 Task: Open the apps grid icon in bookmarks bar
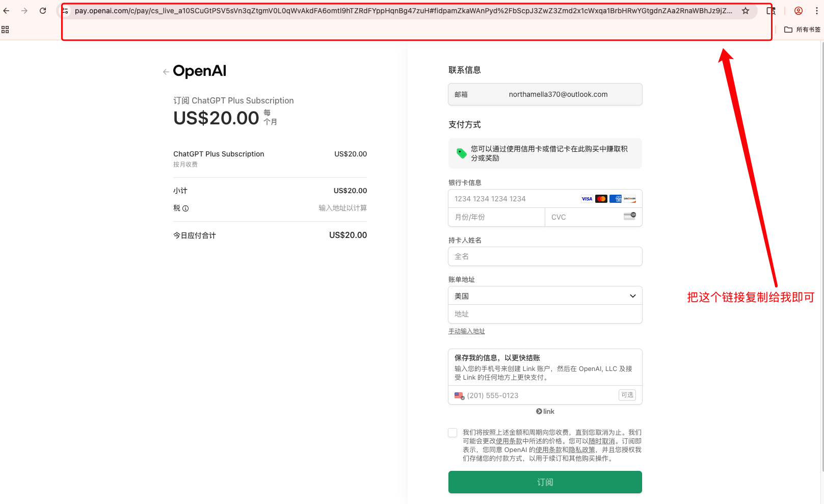[x=5, y=30]
